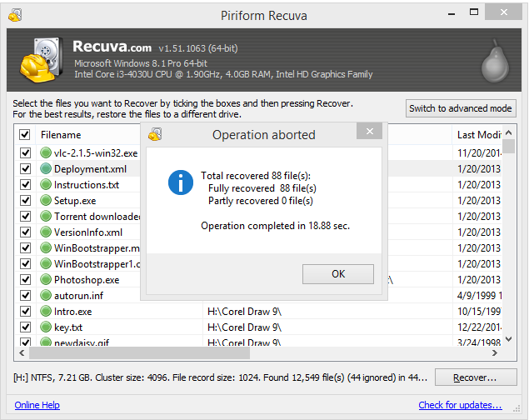Click the Recuva hard hat logo icon
The height and width of the screenshot is (420, 529).
(x=38, y=59)
